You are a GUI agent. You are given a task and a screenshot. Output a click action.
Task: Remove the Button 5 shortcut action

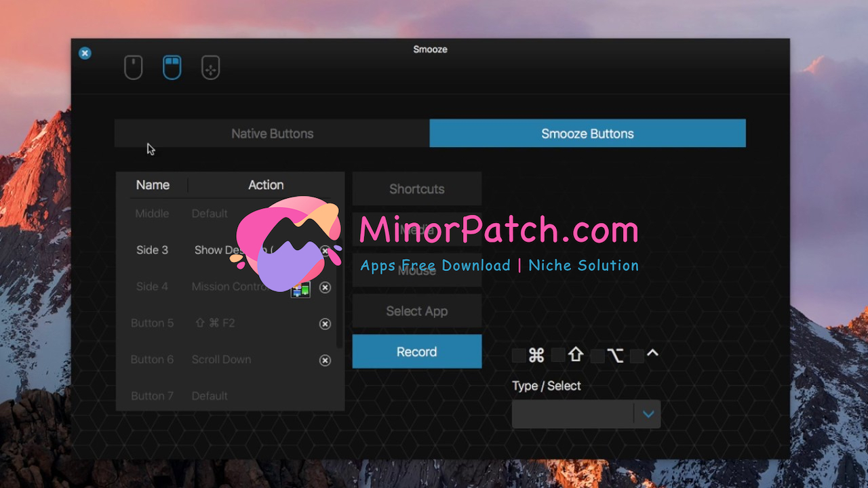[x=325, y=324]
